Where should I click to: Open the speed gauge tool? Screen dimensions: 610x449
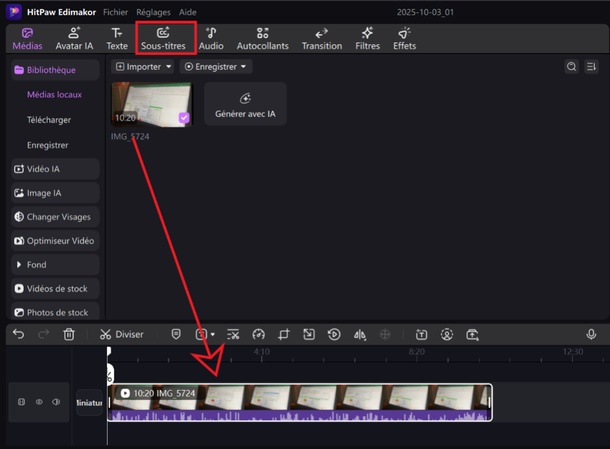[x=258, y=334]
